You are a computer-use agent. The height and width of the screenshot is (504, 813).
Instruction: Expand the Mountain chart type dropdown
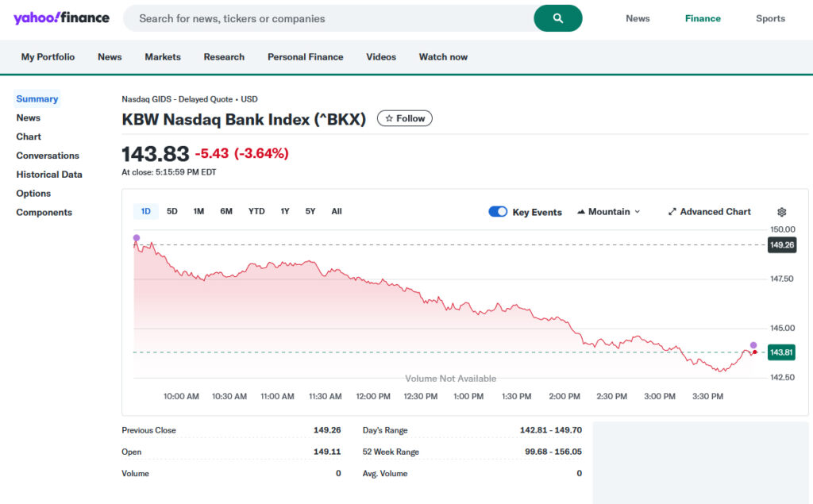608,212
